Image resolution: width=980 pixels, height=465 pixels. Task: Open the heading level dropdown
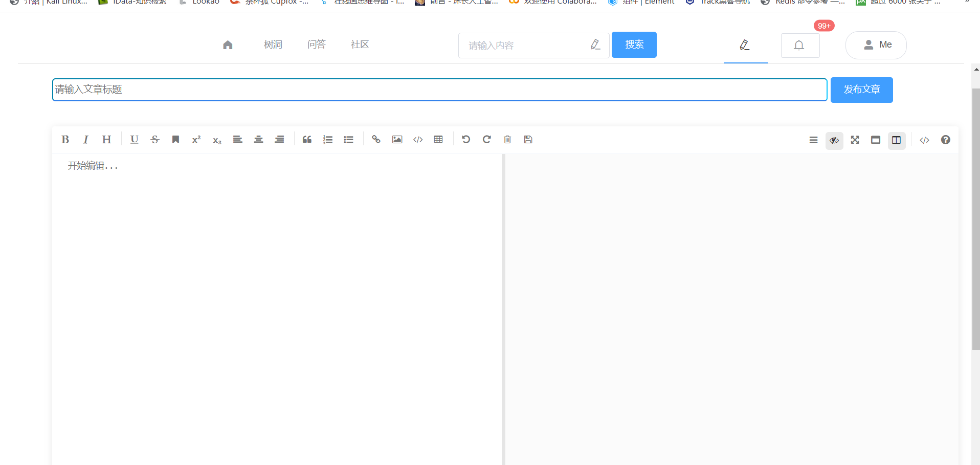[x=106, y=140]
